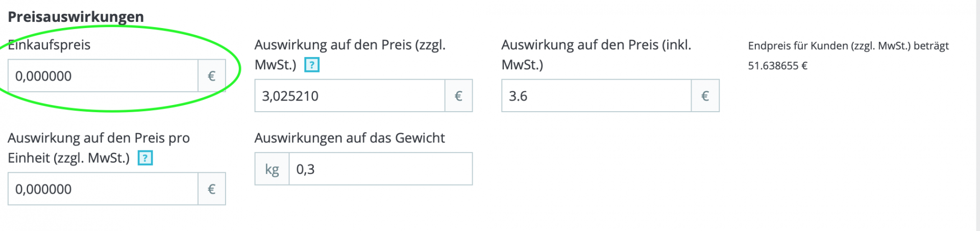Click the 'Auswirkung auf den Preis (inkl. MwSt.)' label
This screenshot has height=231, width=980.
[596, 45]
